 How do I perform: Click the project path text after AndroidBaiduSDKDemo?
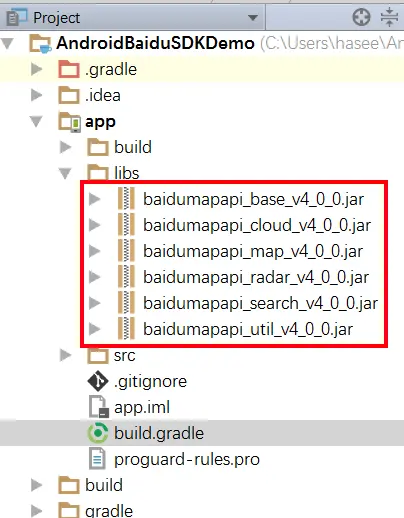[332, 43]
